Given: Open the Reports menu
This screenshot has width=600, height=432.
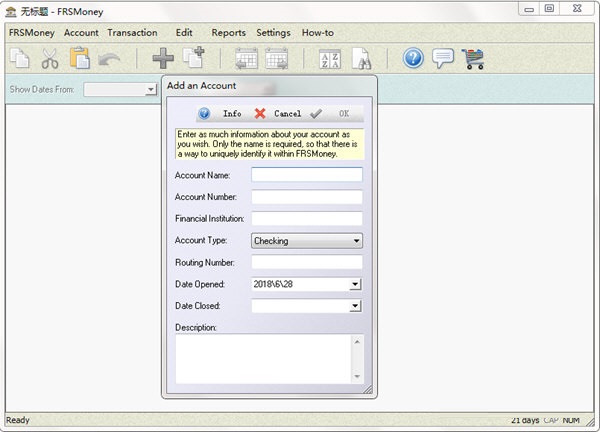Looking at the screenshot, I should click(x=229, y=33).
